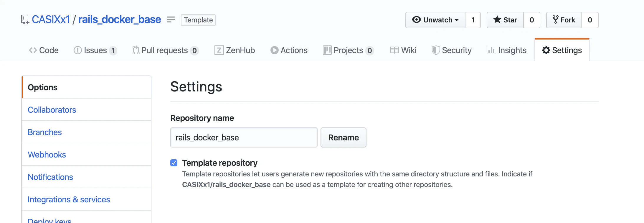Click the Actions play icon
The height and width of the screenshot is (223, 644).
pos(274,50)
